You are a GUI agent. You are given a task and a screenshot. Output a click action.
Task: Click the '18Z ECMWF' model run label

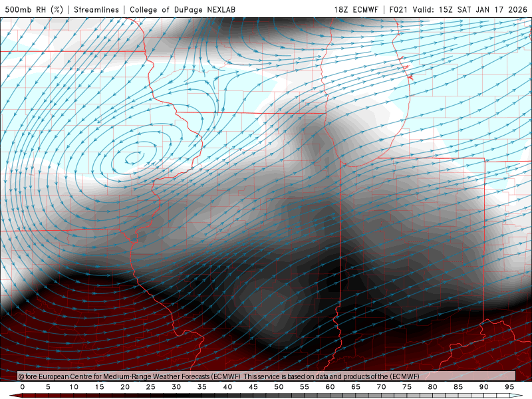click(x=356, y=9)
